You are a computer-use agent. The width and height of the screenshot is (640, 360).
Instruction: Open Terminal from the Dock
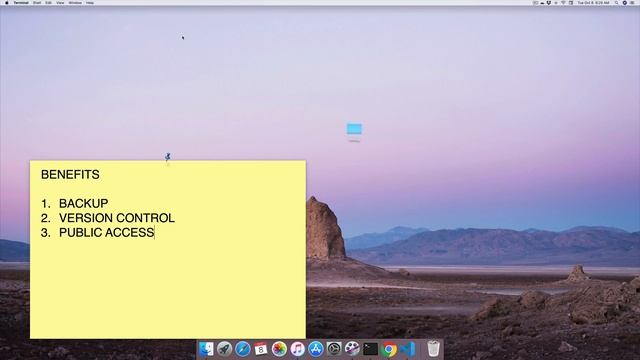[370, 349]
